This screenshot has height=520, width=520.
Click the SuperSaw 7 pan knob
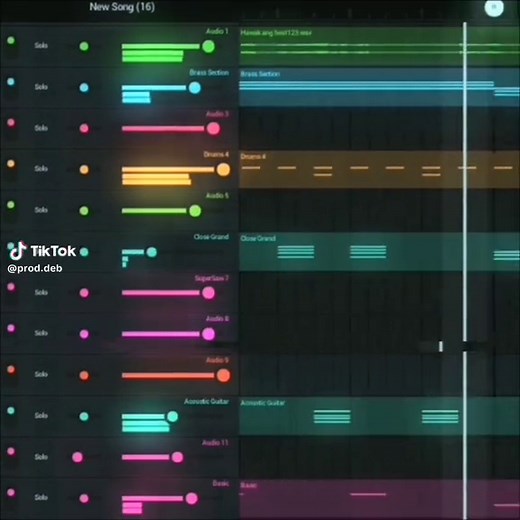[x=84, y=293]
